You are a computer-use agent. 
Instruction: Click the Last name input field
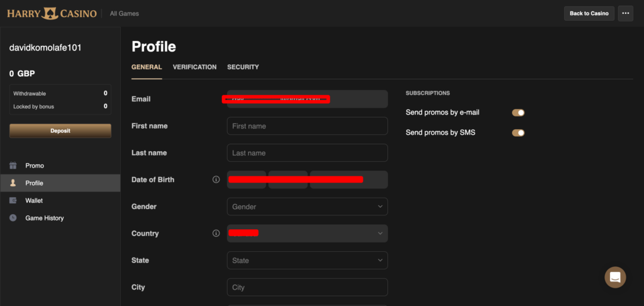pyautogui.click(x=307, y=152)
